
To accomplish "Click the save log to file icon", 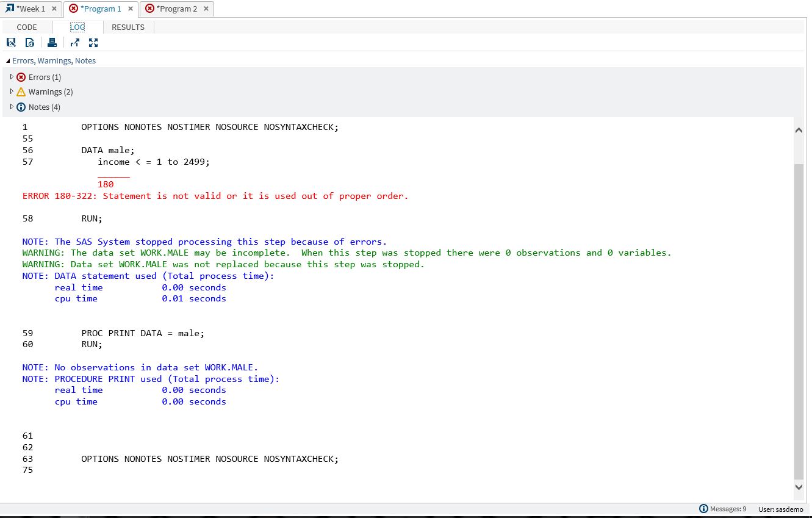I will (11, 42).
